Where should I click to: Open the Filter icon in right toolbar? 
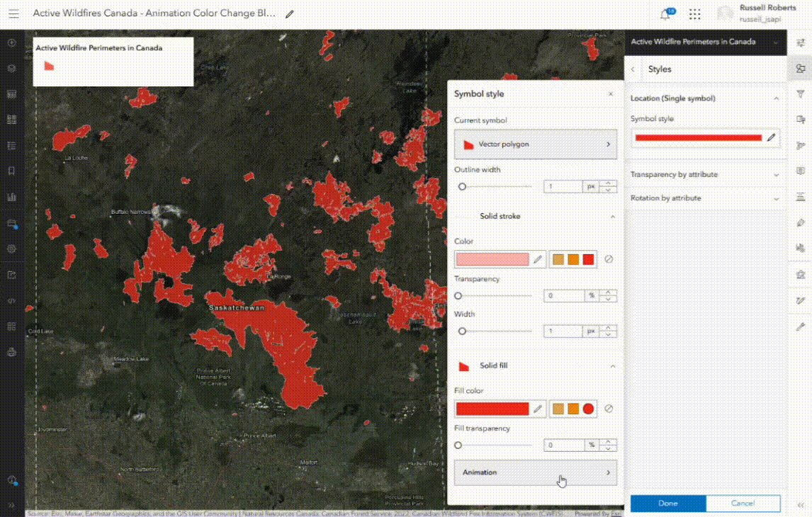[x=801, y=93]
